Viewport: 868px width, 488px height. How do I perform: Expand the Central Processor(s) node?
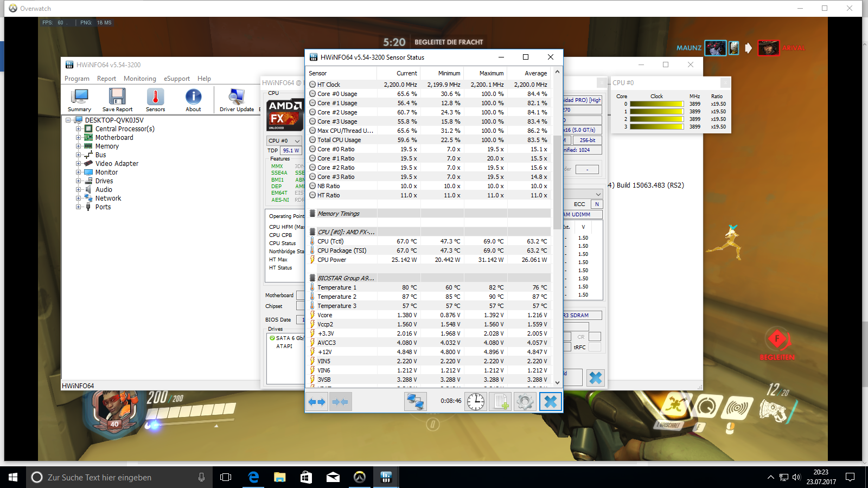(x=79, y=129)
